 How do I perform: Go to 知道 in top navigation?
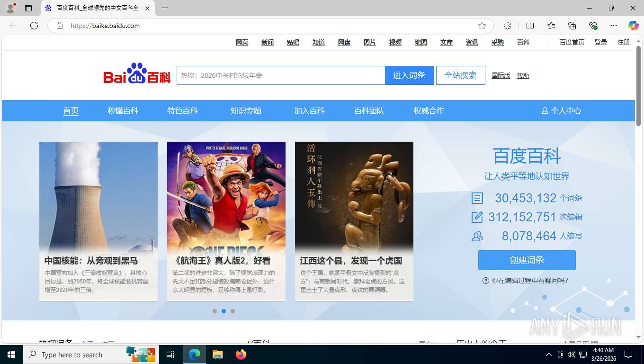(319, 42)
